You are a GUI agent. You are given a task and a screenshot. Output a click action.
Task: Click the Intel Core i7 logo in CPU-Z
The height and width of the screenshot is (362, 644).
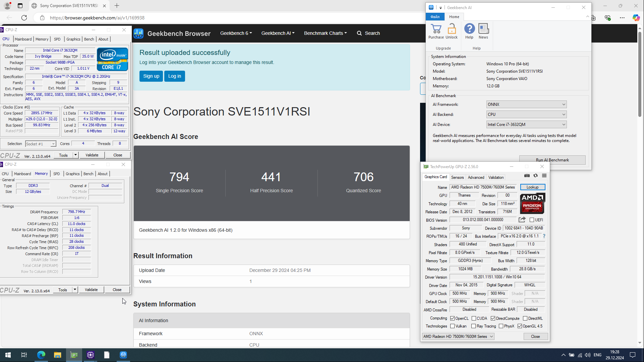pyautogui.click(x=112, y=59)
